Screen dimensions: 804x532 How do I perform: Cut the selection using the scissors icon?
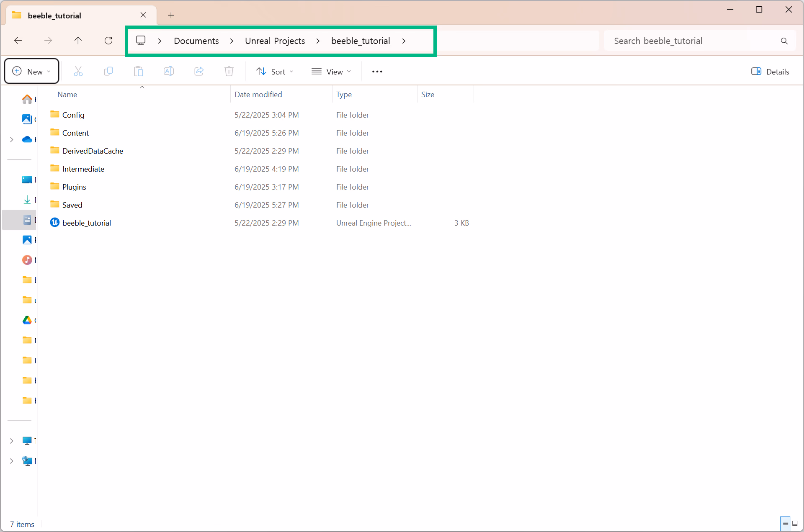coord(78,71)
